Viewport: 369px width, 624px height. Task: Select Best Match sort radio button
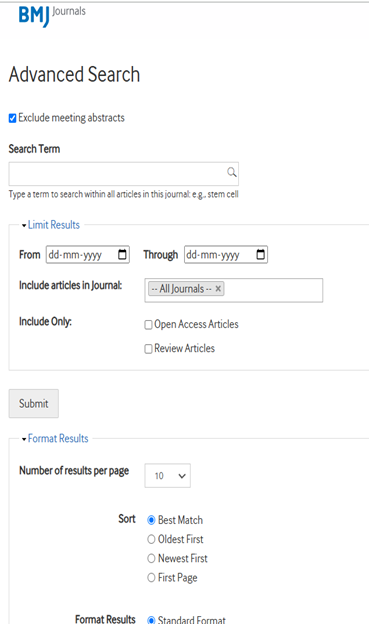pos(151,520)
